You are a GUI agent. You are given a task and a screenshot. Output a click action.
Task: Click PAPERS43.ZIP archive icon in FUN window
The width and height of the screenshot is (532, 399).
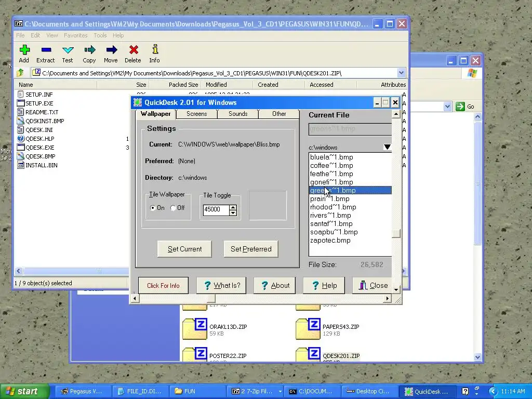tap(308, 328)
